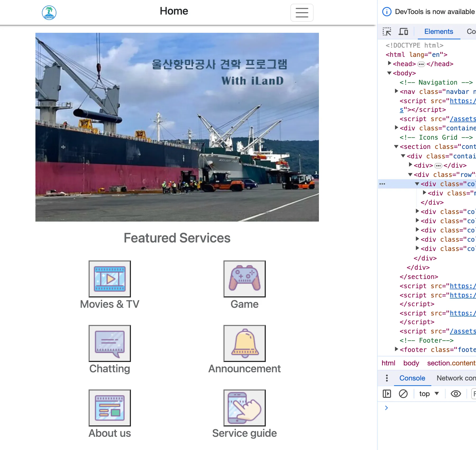
Task: Click the Icons Grid comment line
Action: pos(436,137)
